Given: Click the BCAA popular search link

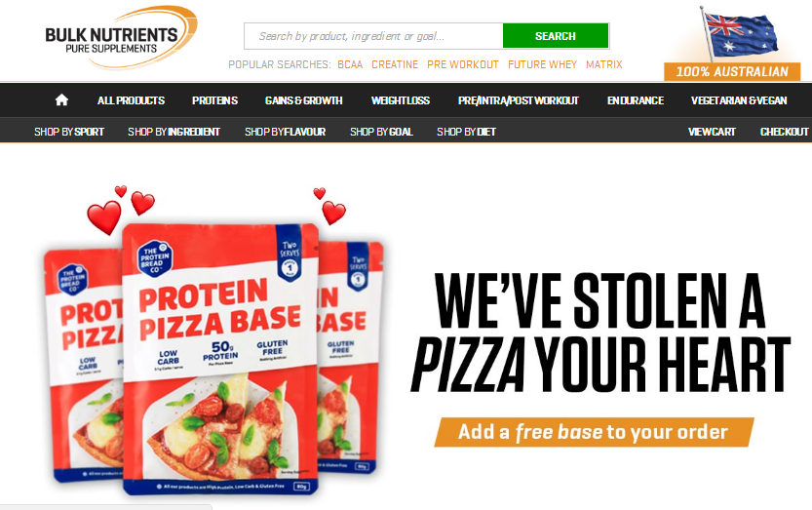Looking at the screenshot, I should 350,64.
